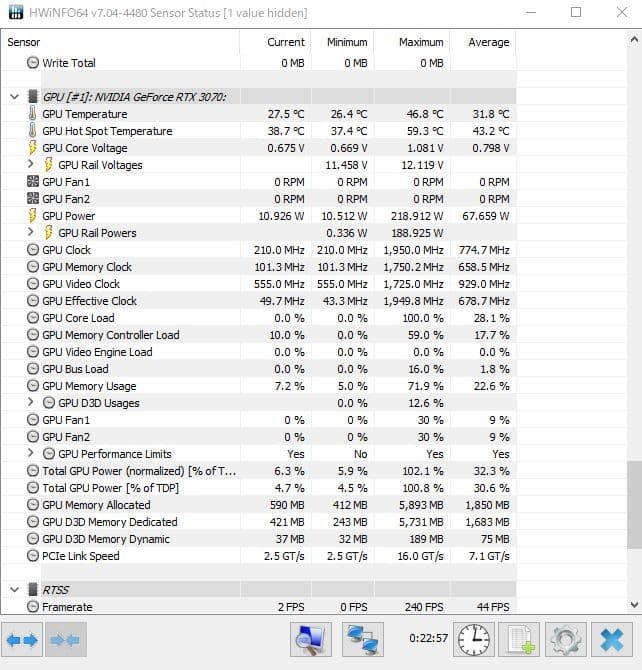Viewport: 642px width, 670px height.
Task: Click the scrollbar up arrow
Action: [x=634, y=40]
